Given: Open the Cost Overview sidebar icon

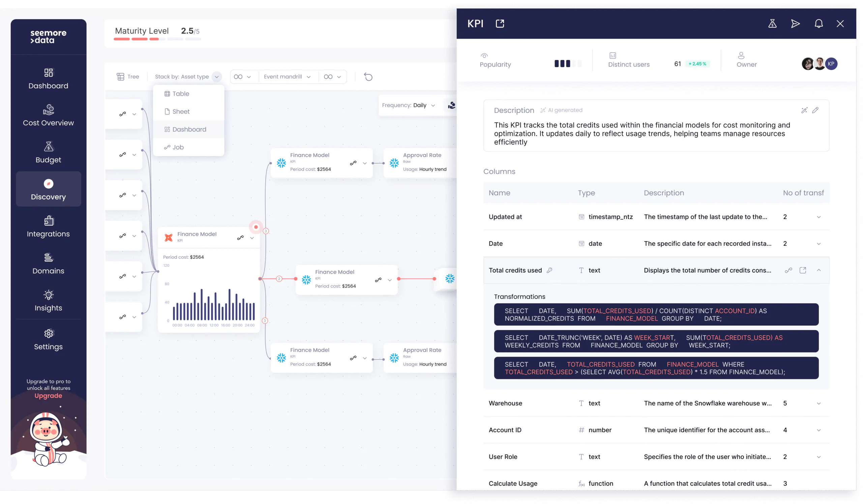Looking at the screenshot, I should coord(48,110).
